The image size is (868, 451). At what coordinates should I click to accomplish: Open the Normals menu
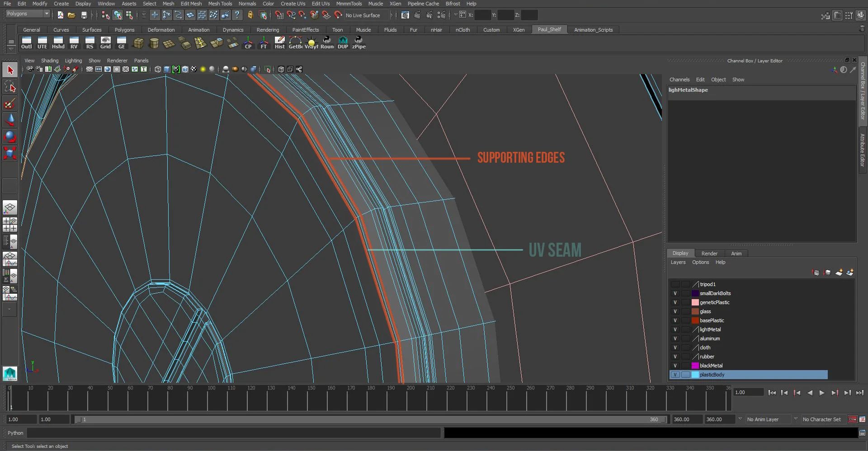(x=247, y=4)
